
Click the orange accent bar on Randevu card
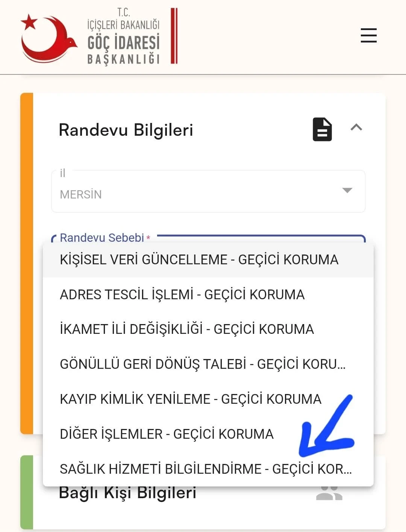27,263
